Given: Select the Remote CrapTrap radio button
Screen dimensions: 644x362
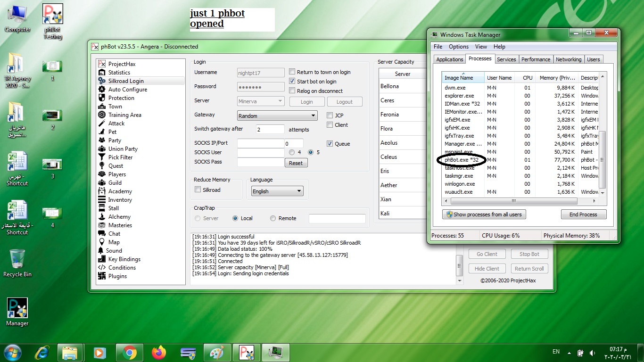Looking at the screenshot, I should click(273, 218).
